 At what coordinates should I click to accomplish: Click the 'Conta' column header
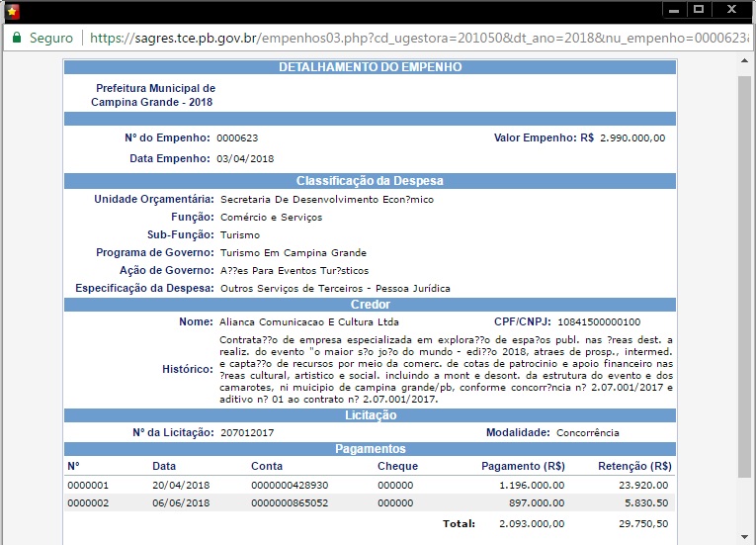pos(267,466)
